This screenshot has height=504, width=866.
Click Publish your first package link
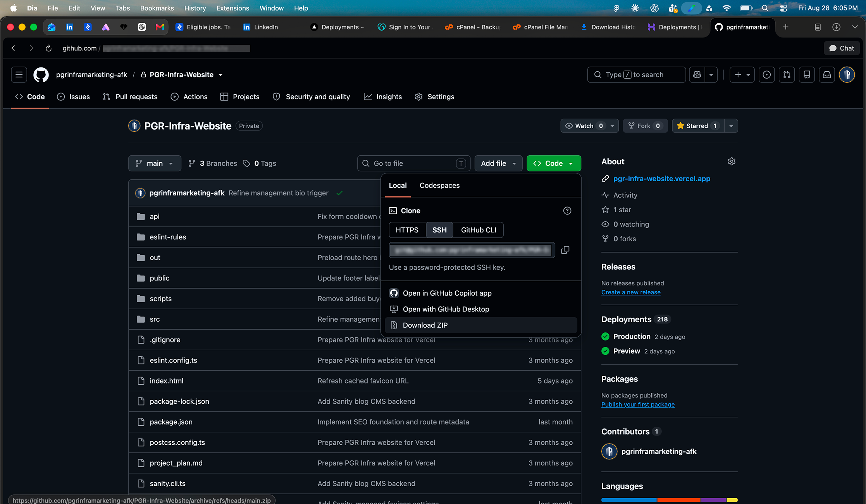638,404
